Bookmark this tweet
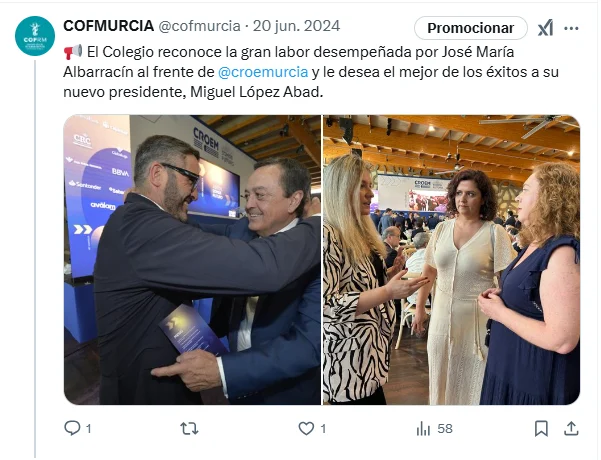The height and width of the screenshot is (460, 601). pos(541,428)
